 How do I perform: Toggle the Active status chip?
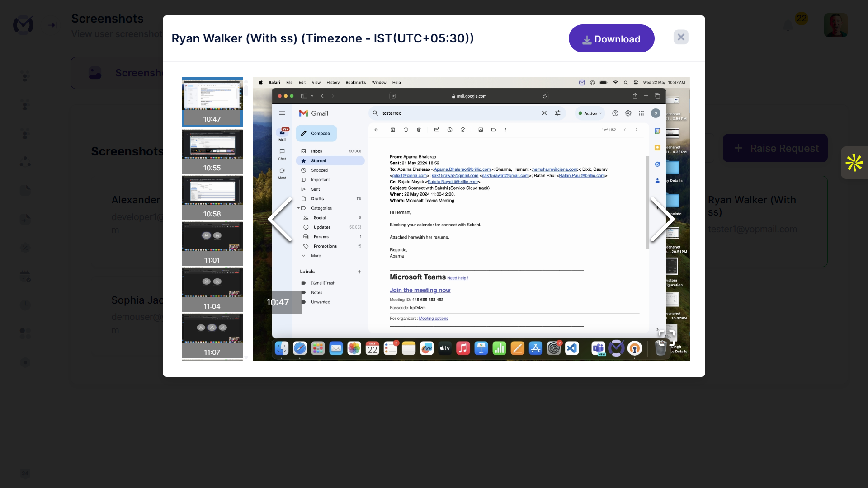[x=590, y=113]
